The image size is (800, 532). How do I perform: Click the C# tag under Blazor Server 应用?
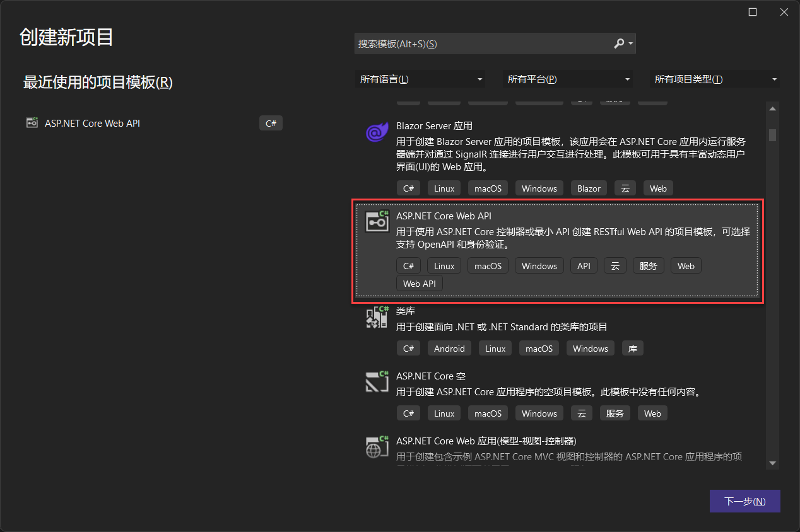point(408,188)
